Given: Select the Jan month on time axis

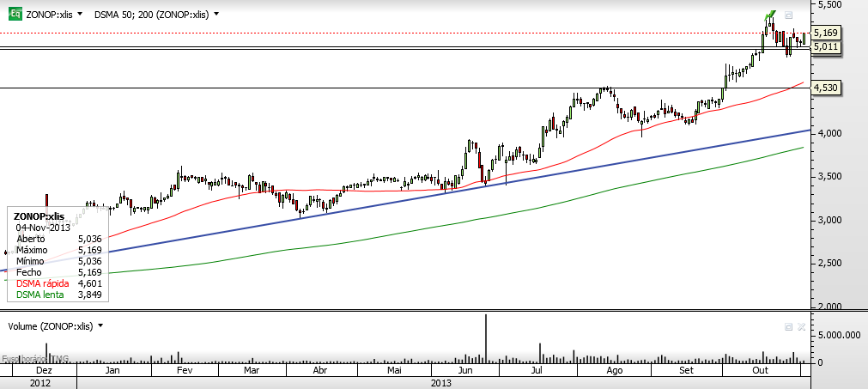Looking at the screenshot, I should click(x=112, y=370).
